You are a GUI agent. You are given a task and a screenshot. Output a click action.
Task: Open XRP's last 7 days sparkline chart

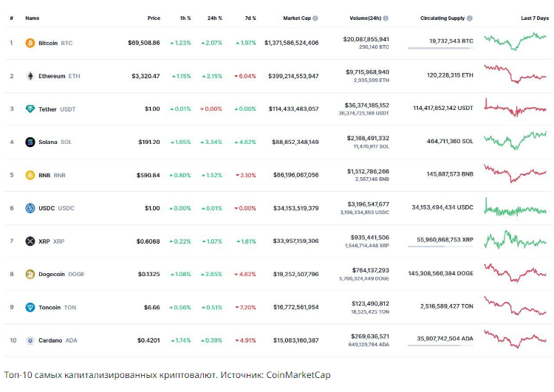[x=515, y=240]
